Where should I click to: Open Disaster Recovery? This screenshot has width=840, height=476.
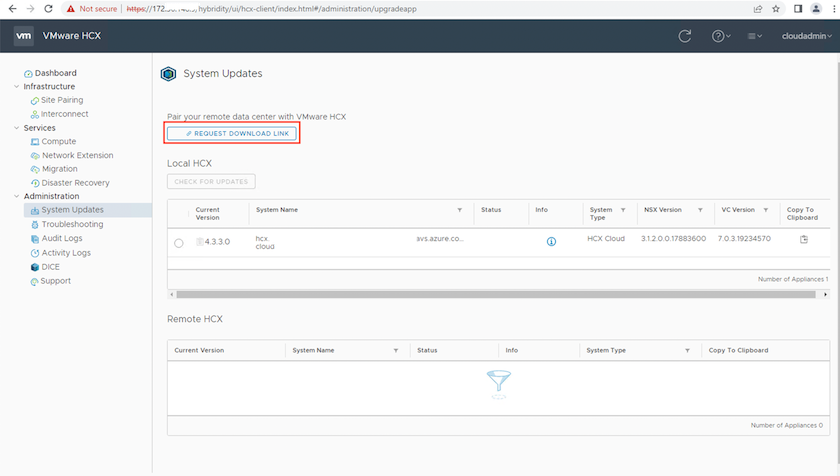[76, 183]
